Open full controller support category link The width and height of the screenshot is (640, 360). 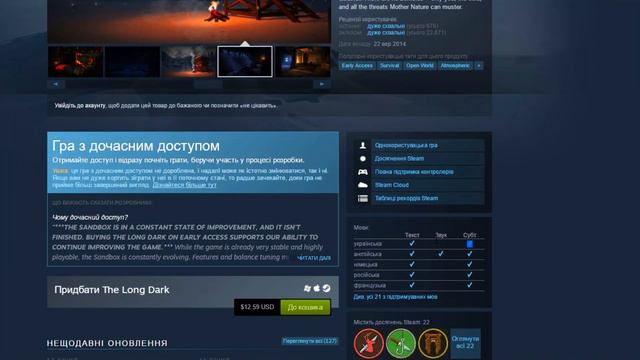tap(414, 172)
